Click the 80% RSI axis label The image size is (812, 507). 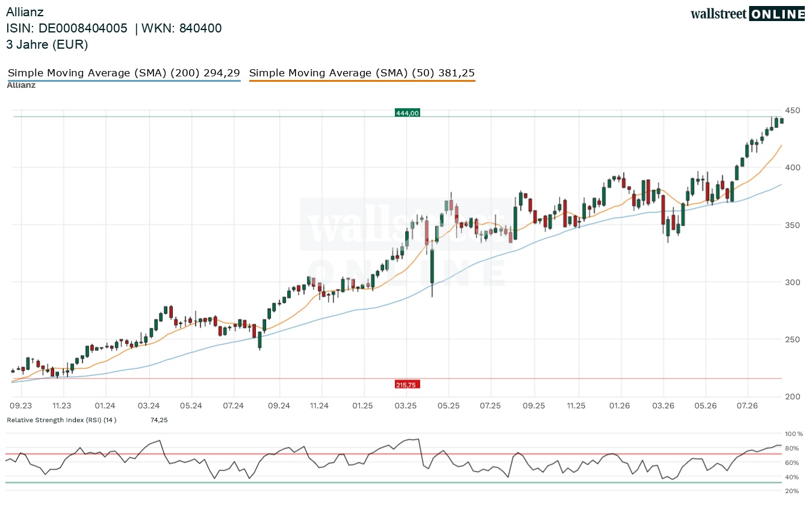tap(792, 448)
